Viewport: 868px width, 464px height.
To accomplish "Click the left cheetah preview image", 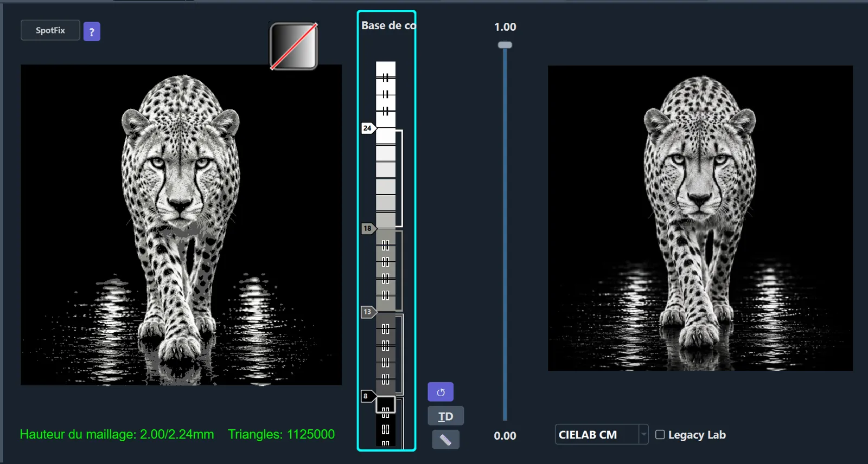I will (181, 225).
